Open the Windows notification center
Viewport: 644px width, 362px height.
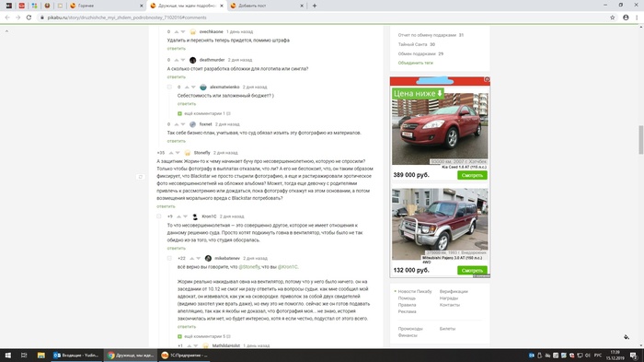point(634,356)
